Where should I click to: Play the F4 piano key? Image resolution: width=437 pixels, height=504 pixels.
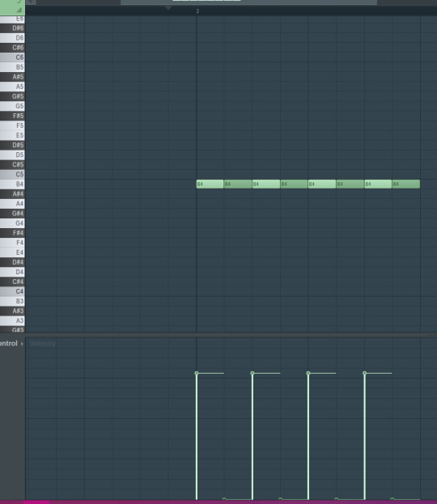pyautogui.click(x=12, y=243)
